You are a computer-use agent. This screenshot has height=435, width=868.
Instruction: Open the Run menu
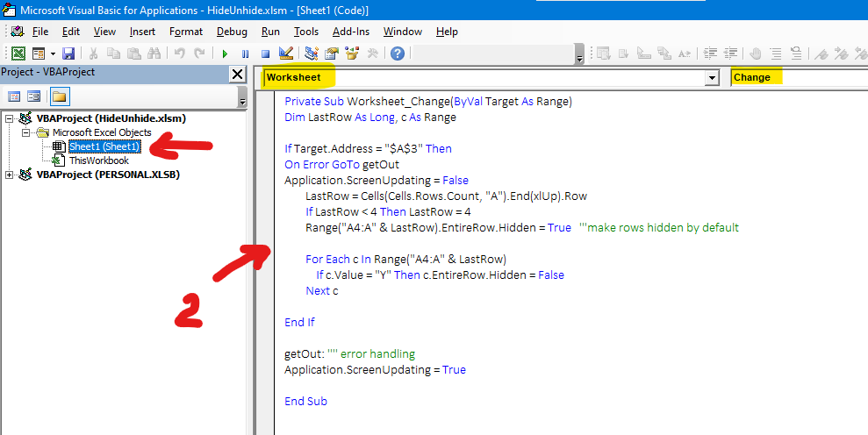(270, 32)
